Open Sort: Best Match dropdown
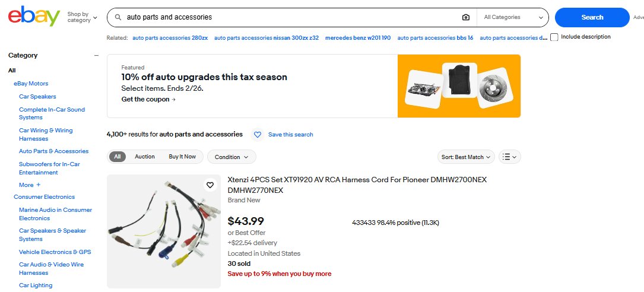 tap(467, 157)
